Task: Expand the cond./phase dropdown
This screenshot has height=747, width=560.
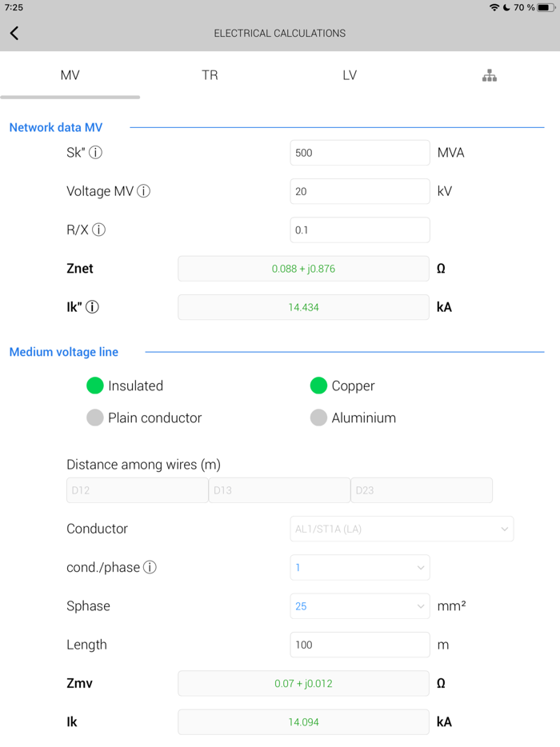Action: (x=359, y=567)
